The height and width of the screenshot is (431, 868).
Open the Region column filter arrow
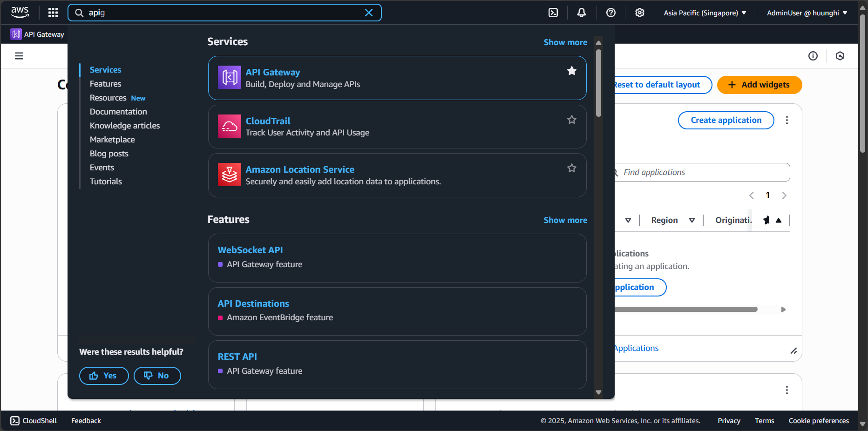(x=692, y=220)
